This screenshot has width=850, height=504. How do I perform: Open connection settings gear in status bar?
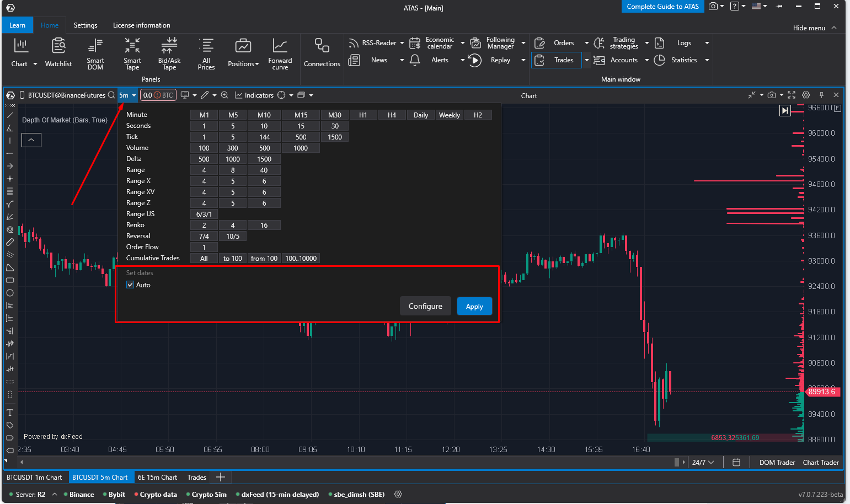398,494
